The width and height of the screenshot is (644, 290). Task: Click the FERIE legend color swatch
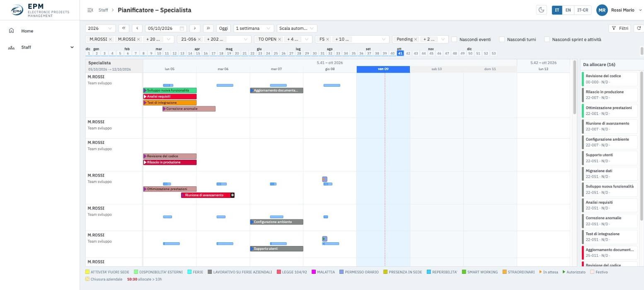[189, 272]
